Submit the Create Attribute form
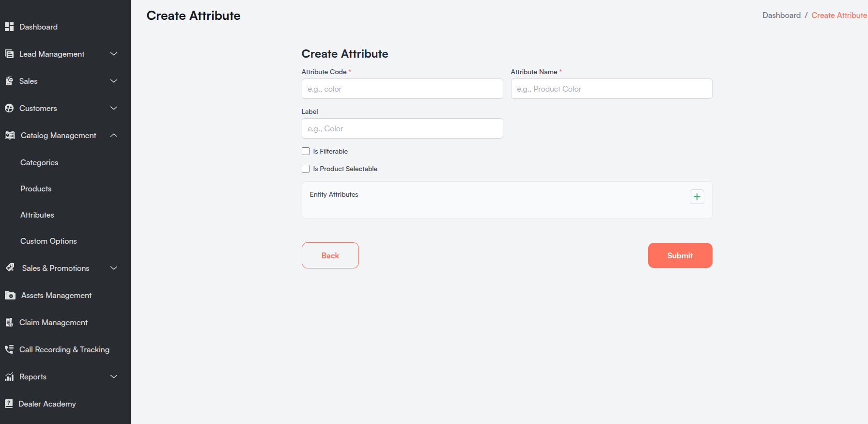 (x=680, y=255)
